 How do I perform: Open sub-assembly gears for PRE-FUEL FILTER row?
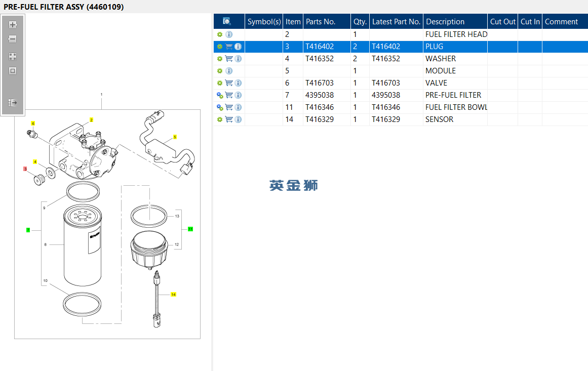(x=220, y=95)
